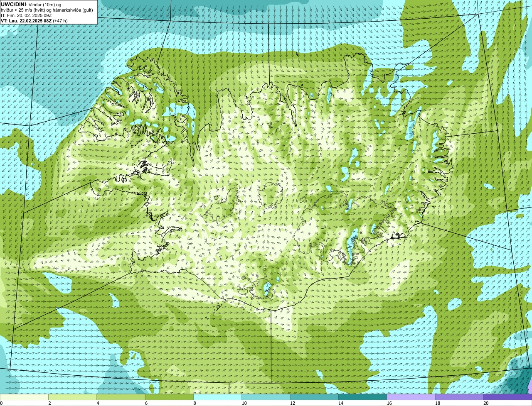Screen dimensions: 532x406
Task: Select the legend value label 10
Action: (x=244, y=403)
